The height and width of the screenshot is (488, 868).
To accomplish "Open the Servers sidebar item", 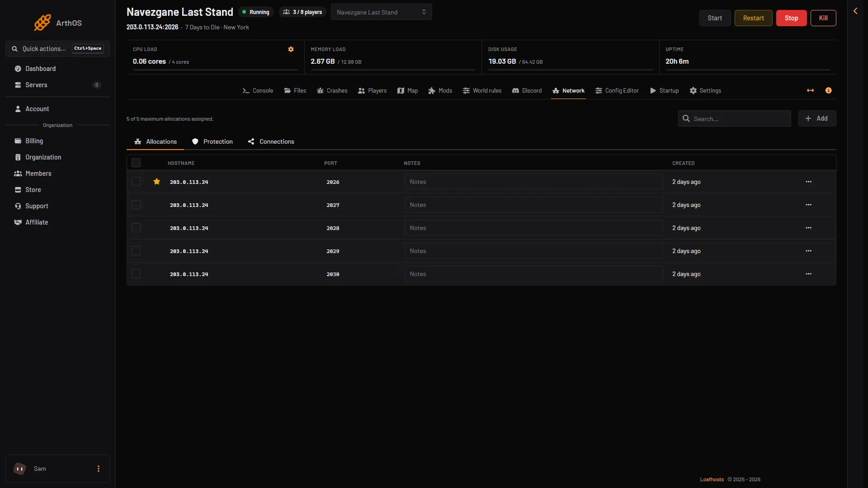I will 57,85.
